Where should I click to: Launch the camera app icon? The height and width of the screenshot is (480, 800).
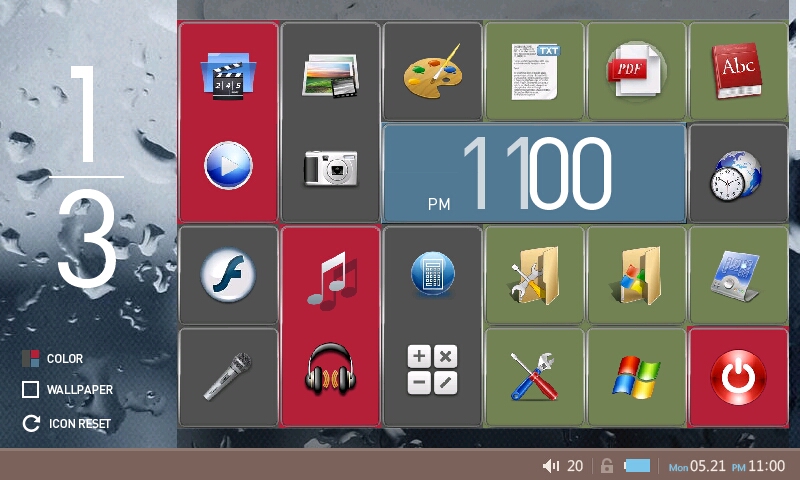330,168
